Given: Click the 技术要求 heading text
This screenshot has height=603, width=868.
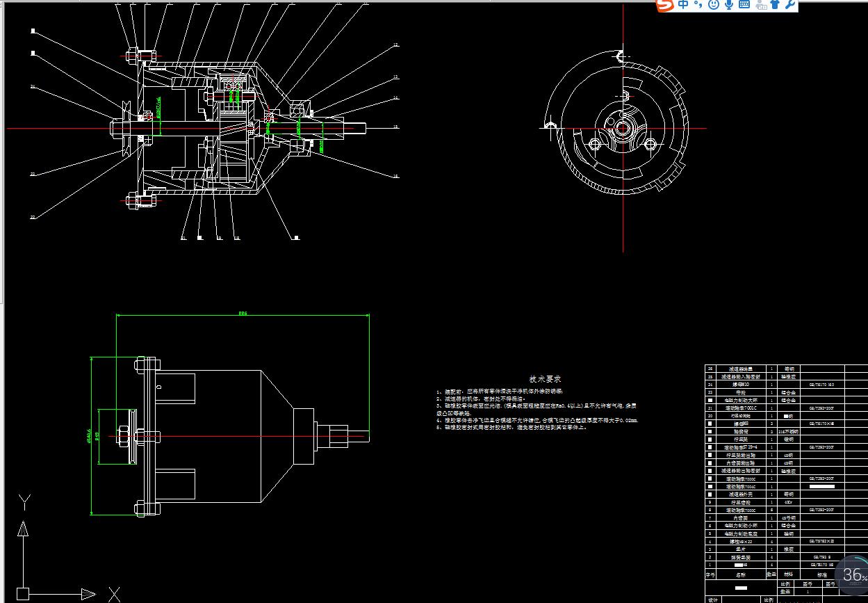Looking at the screenshot, I should pyautogui.click(x=546, y=380).
